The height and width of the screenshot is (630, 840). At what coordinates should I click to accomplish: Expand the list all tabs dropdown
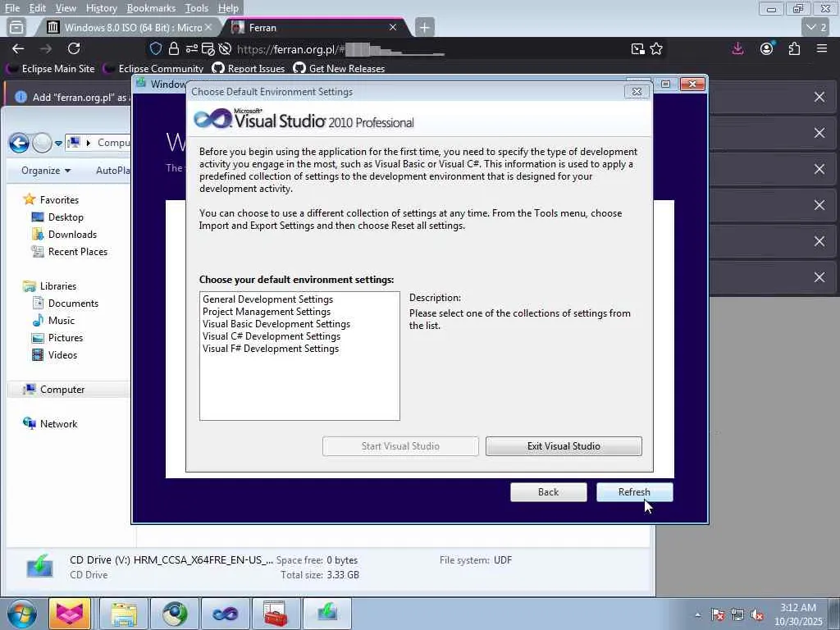coord(817,27)
